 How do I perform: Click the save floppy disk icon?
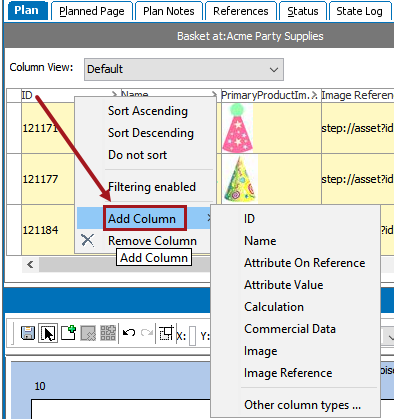click(28, 333)
